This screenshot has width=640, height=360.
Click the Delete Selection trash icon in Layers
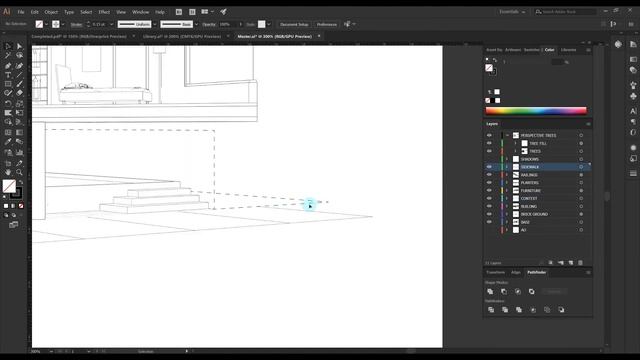(580, 263)
